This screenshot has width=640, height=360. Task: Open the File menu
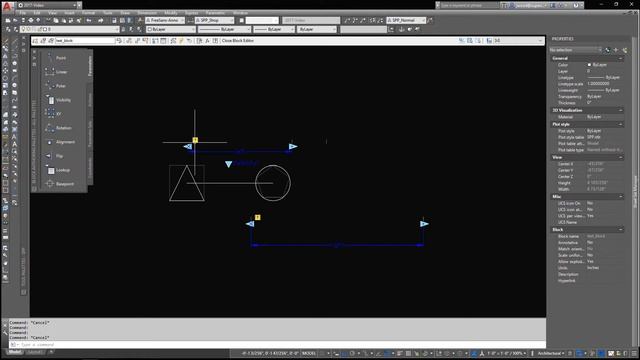click(x=22, y=13)
